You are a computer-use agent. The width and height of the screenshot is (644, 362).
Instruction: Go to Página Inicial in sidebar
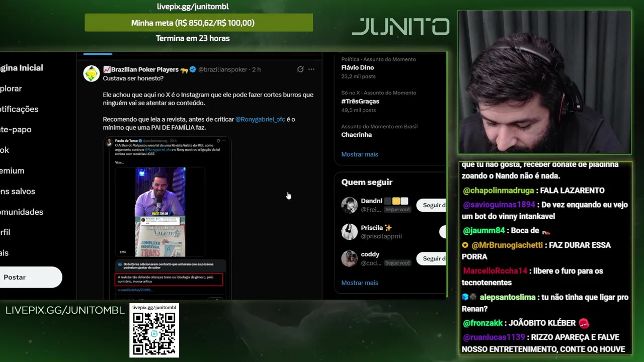[22, 68]
